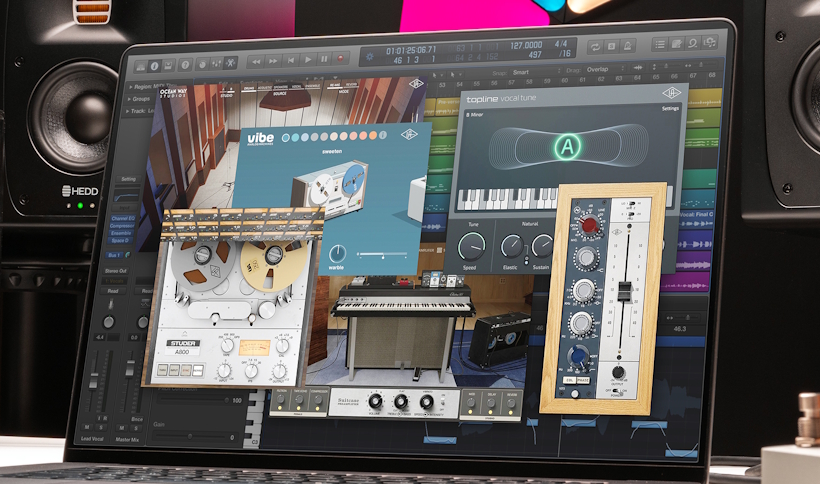820x484 pixels.
Task: Open LCD display gear settings
Action: coord(370,56)
